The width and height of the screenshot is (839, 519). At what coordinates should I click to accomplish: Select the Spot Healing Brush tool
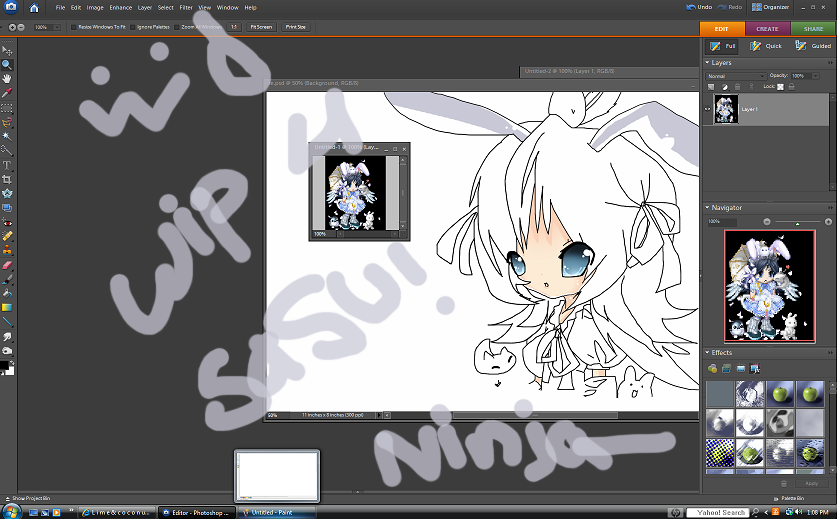pyautogui.click(x=7, y=236)
